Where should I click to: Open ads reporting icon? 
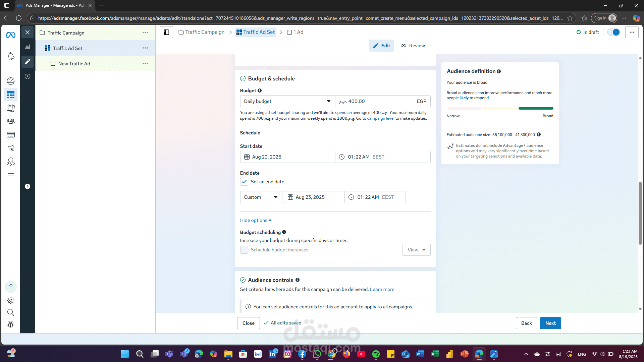(x=11, y=108)
